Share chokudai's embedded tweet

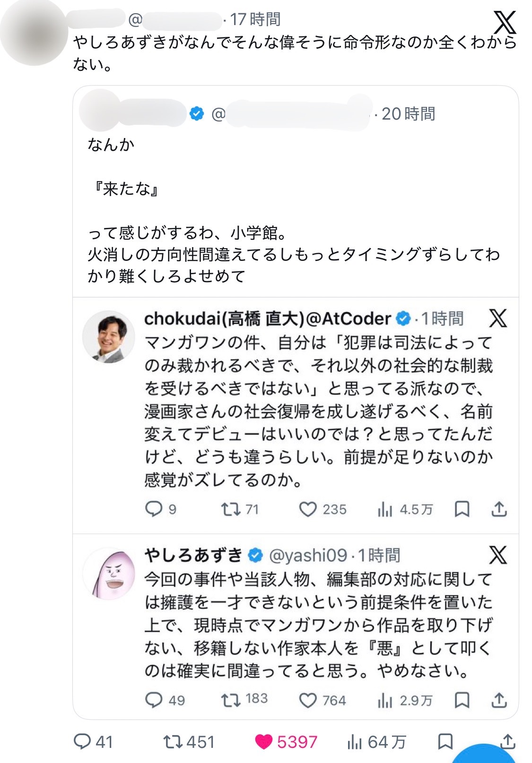(x=499, y=509)
